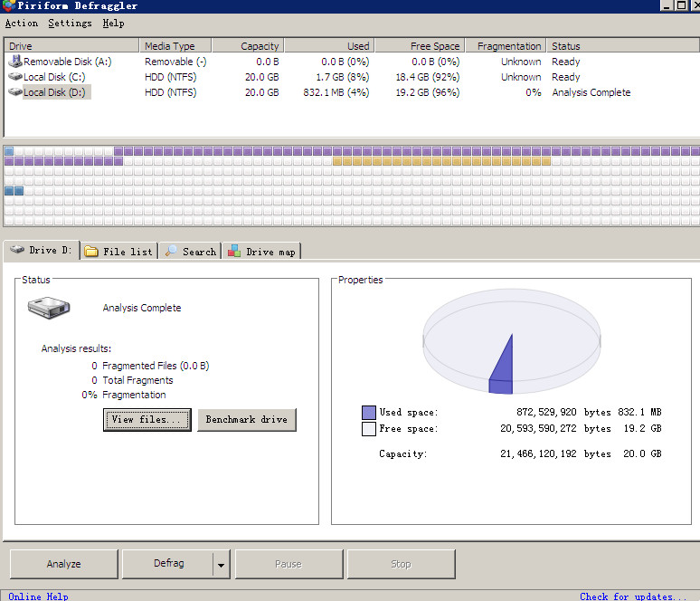
Task: Click the colored blocks icon on Drive map tab
Action: point(234,251)
